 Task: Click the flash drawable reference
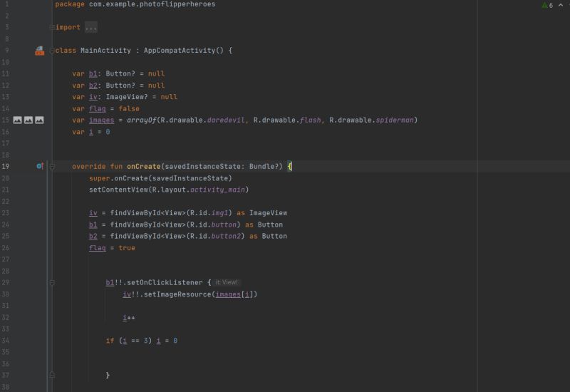(x=310, y=120)
